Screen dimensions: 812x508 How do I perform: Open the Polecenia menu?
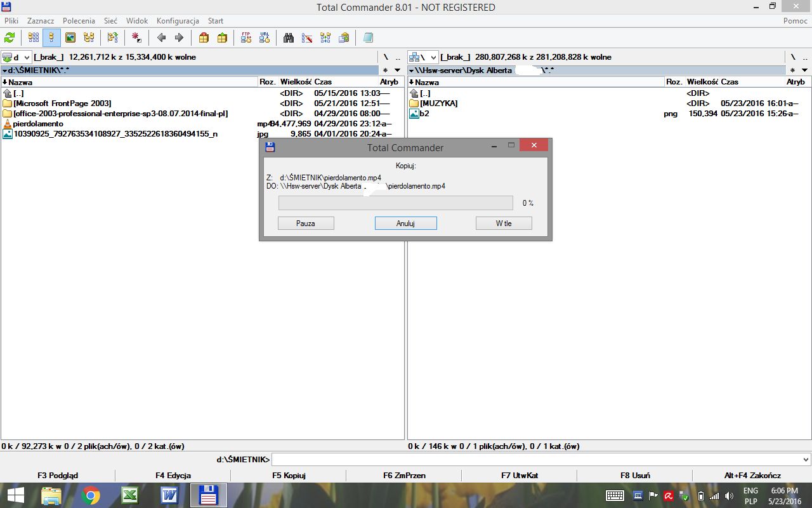coord(79,21)
